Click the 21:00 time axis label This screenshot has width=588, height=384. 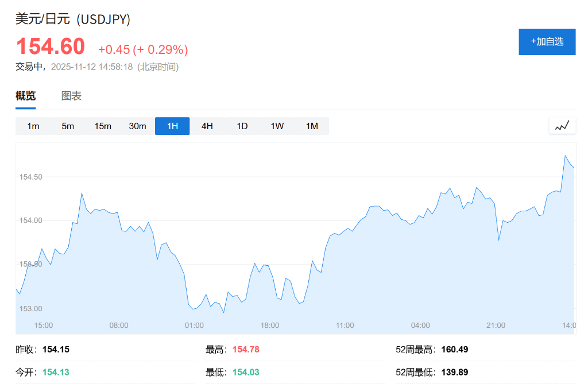click(x=496, y=325)
